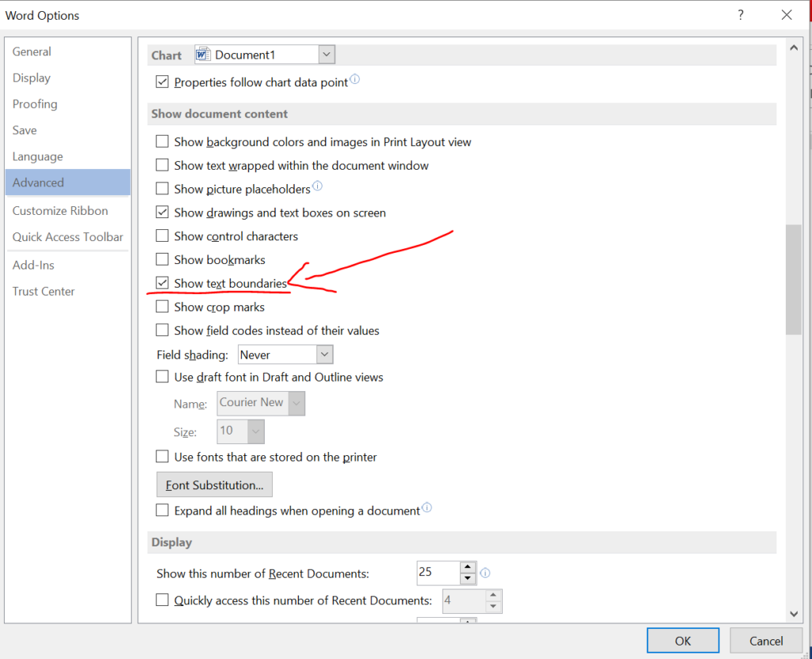The image size is (812, 659).
Task: Increase the Recent Documents number with up arrow
Action: 468,567
